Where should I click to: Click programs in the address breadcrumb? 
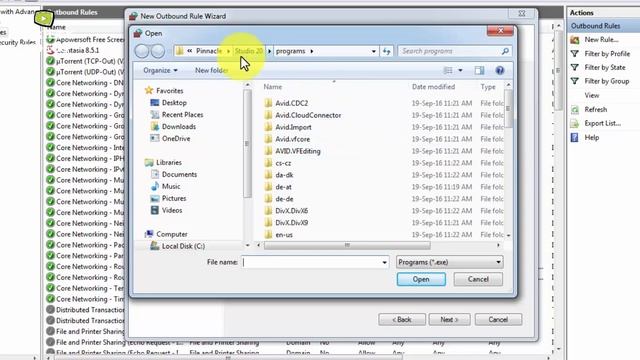pos(291,51)
